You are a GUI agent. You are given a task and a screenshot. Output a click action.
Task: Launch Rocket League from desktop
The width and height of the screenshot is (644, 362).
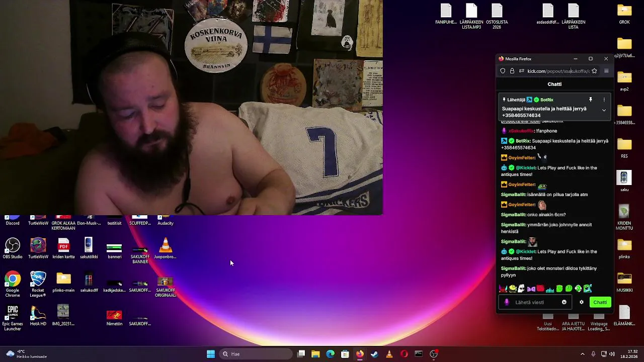(38, 284)
